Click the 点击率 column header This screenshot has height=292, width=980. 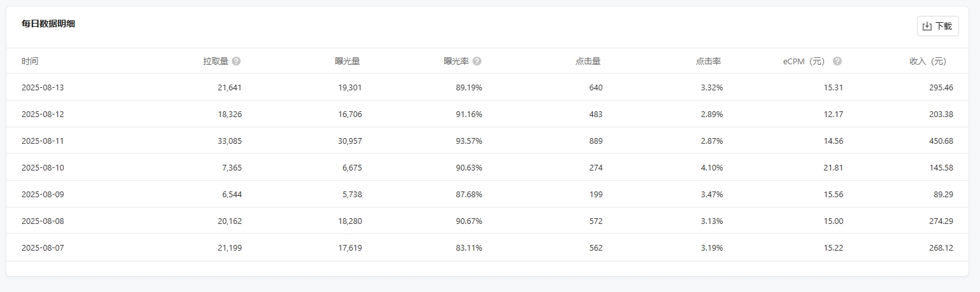[x=709, y=61]
